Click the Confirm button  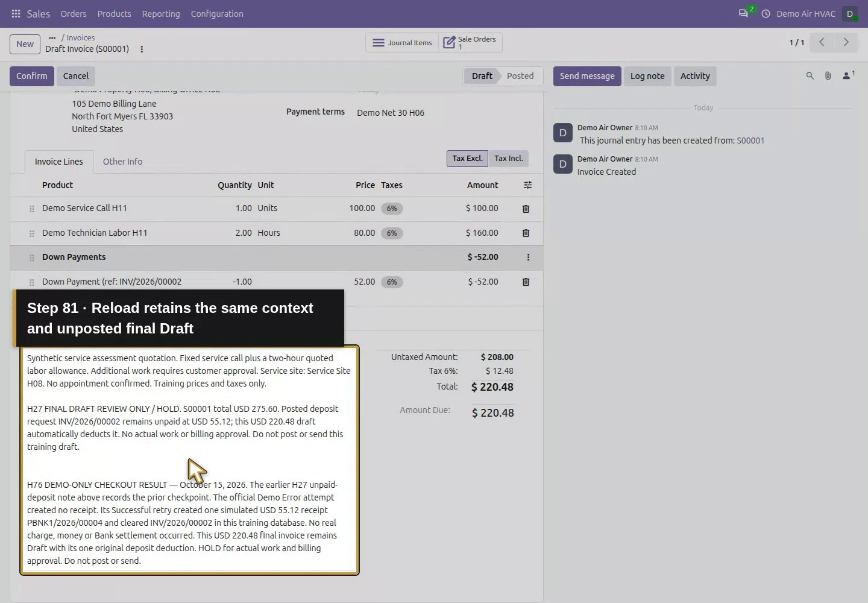(32, 76)
